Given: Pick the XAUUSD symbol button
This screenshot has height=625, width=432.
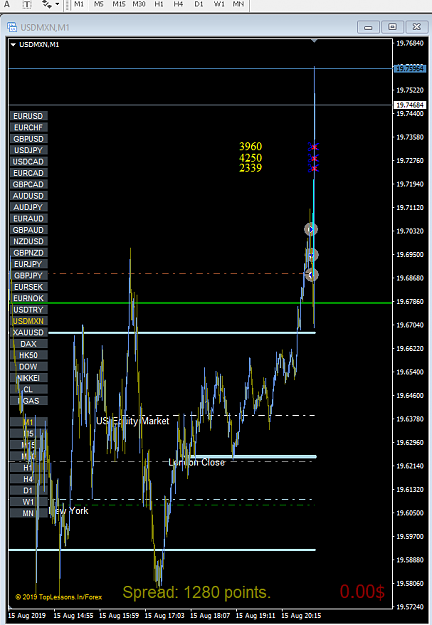Looking at the screenshot, I should (x=29, y=332).
